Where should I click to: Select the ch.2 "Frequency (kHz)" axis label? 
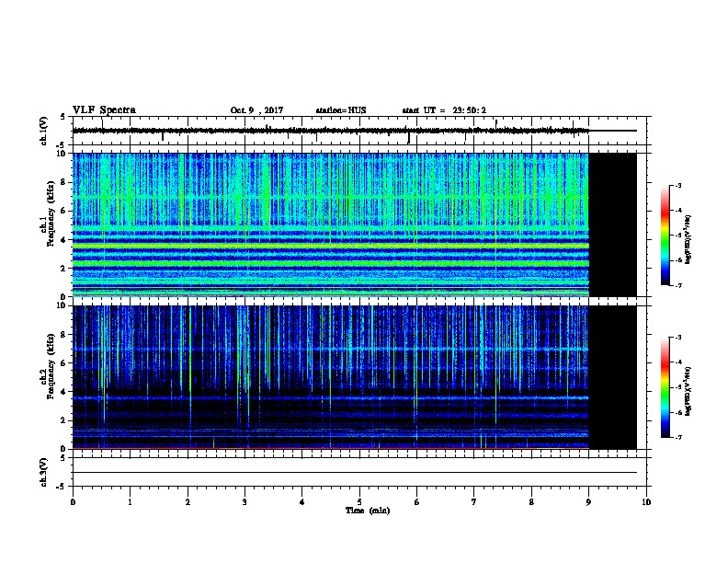pos(51,366)
